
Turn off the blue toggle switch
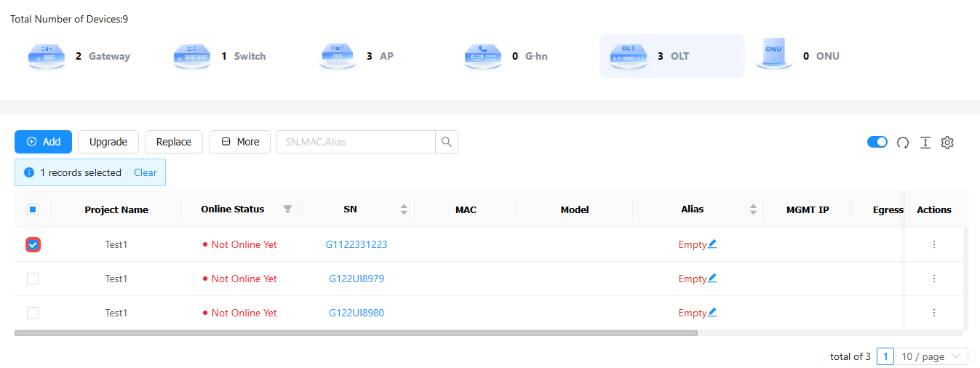(877, 142)
